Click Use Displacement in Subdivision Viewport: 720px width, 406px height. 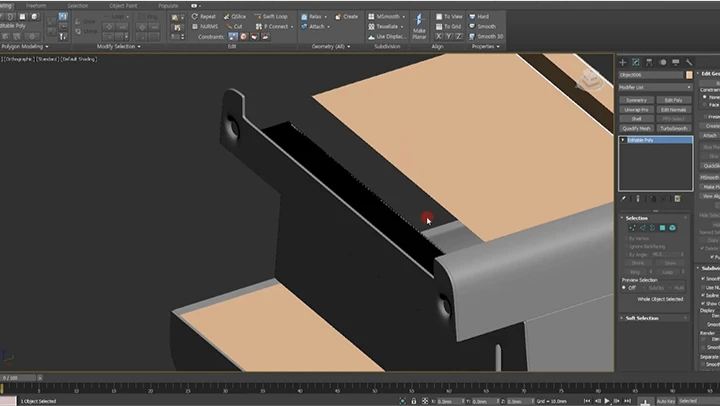[x=387, y=36]
